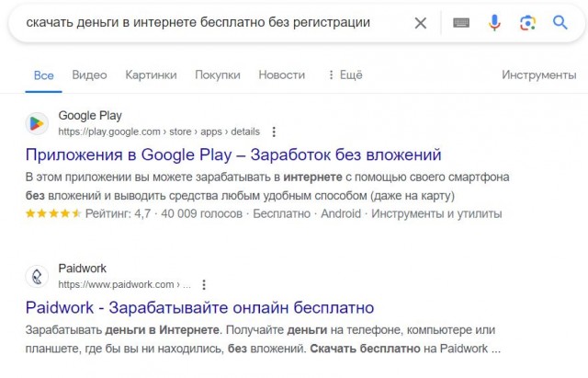Focus the search query input field
This screenshot has height=378, width=588.
[x=198, y=23]
